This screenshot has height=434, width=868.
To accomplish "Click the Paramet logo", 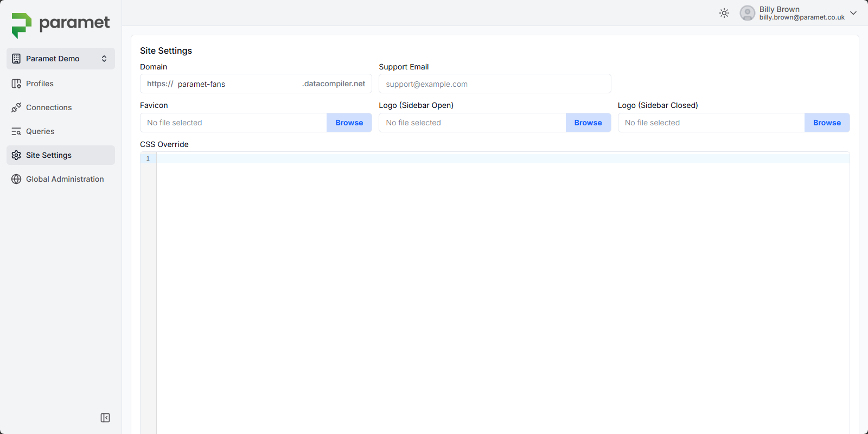I will tap(61, 25).
